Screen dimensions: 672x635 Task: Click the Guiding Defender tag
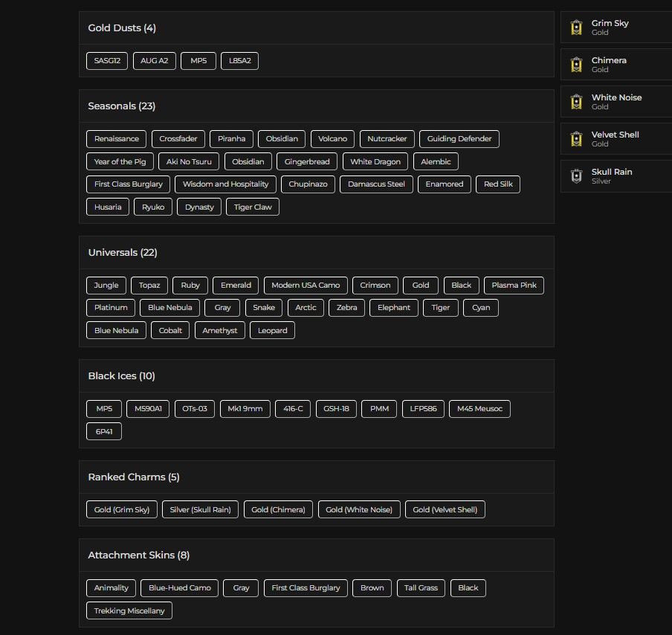(x=459, y=139)
